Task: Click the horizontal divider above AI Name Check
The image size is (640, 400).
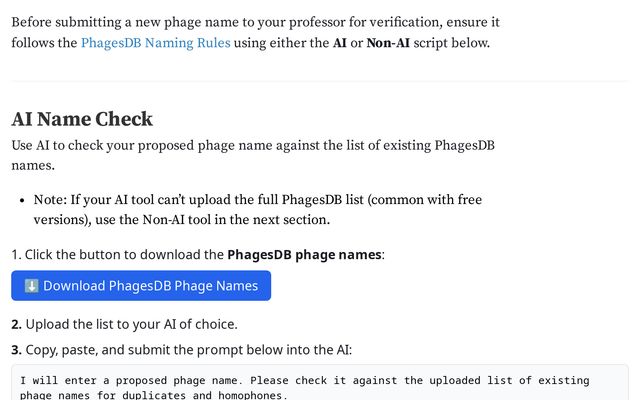Action: pos(320,81)
